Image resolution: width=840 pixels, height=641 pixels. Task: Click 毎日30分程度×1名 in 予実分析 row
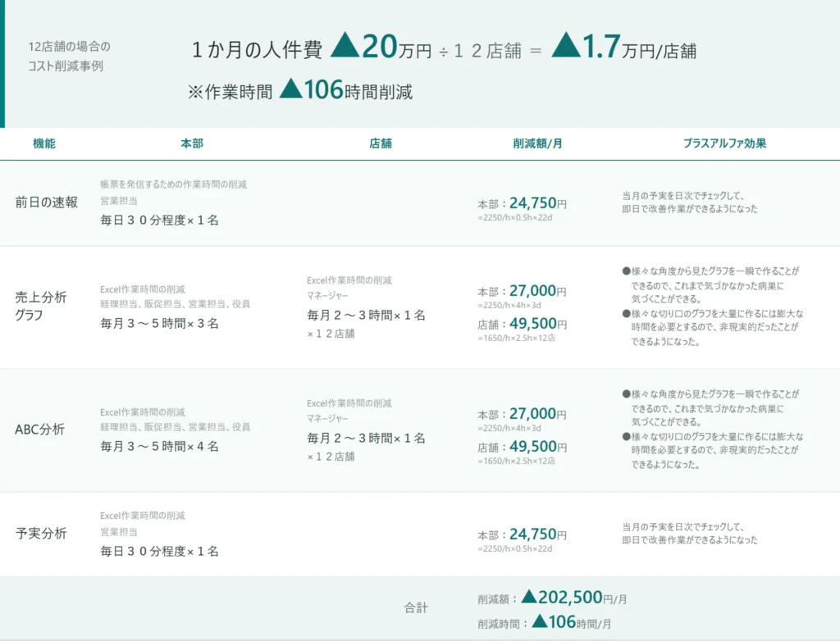click(160, 552)
